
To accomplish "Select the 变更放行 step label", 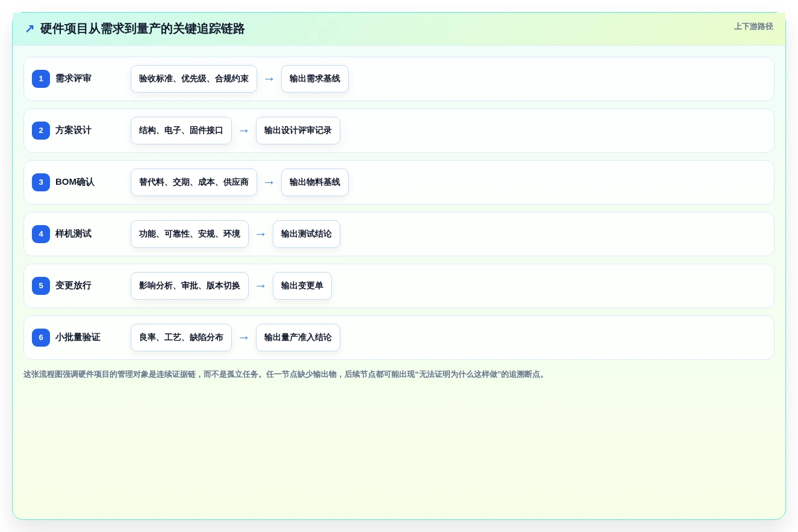I will point(73,286).
